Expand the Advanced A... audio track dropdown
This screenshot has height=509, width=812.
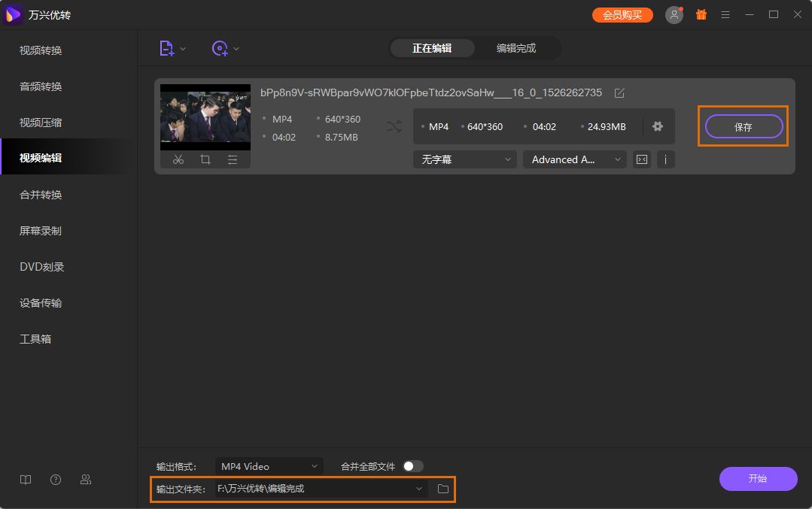(x=575, y=159)
